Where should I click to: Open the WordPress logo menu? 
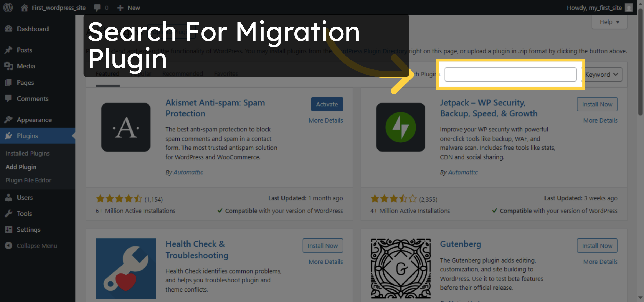(x=8, y=8)
